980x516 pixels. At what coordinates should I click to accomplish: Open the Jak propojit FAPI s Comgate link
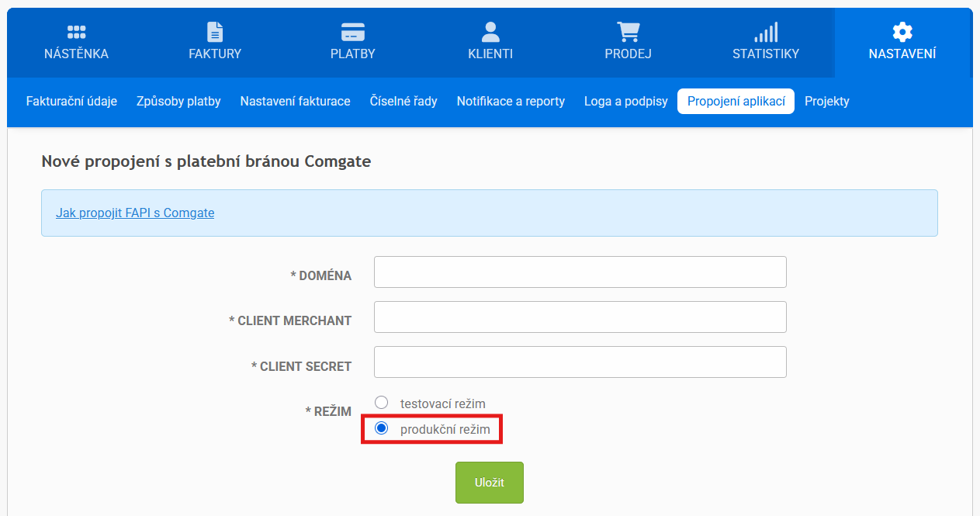(135, 213)
